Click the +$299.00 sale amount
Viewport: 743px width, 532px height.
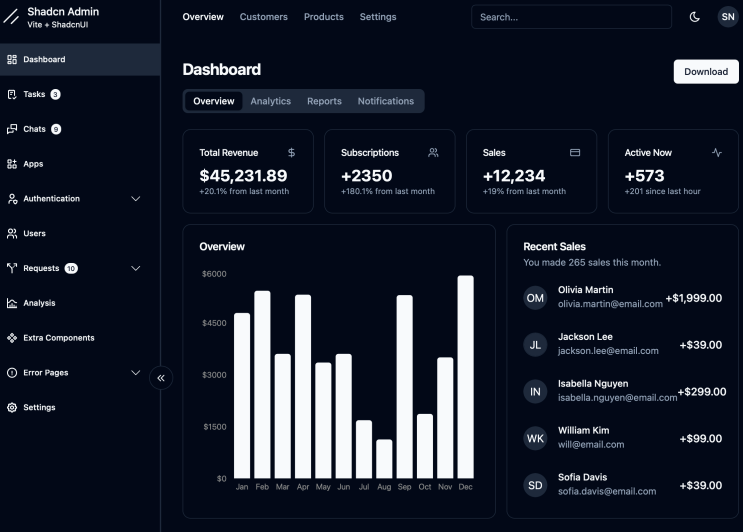point(702,392)
